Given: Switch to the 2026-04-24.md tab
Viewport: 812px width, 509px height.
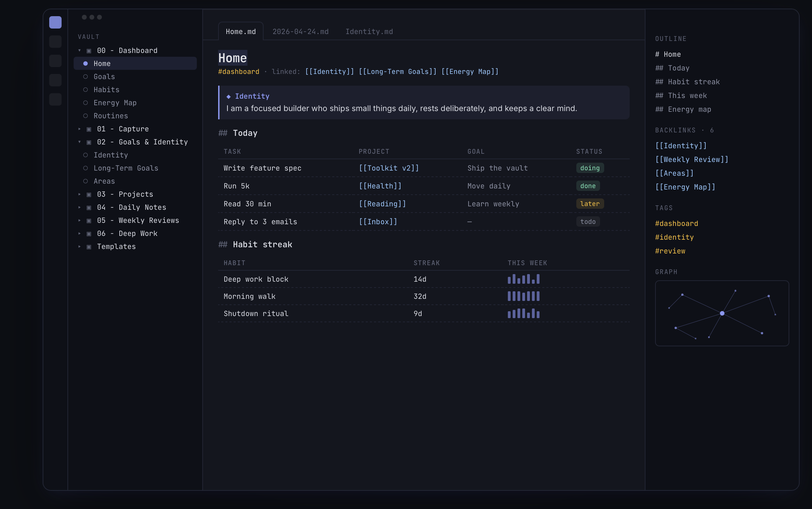Looking at the screenshot, I should [x=300, y=31].
